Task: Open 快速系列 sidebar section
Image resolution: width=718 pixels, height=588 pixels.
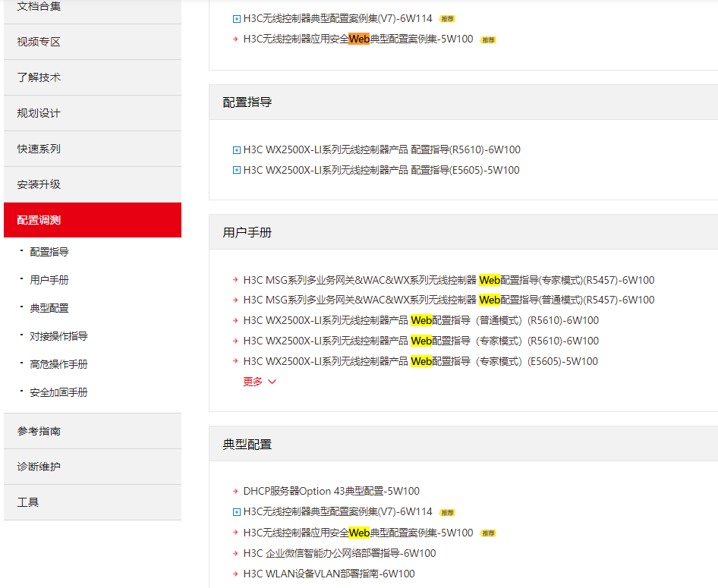Action: click(93, 149)
